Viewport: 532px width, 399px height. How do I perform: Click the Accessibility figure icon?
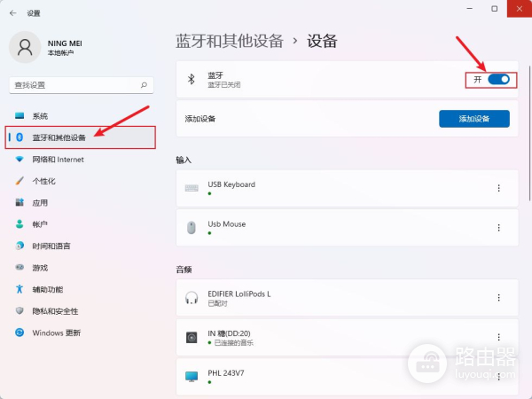point(20,289)
